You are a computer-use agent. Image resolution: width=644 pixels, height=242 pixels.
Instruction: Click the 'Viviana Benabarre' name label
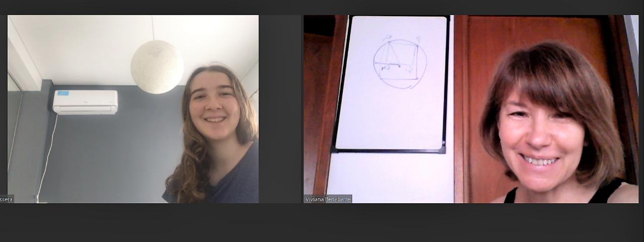point(328,199)
